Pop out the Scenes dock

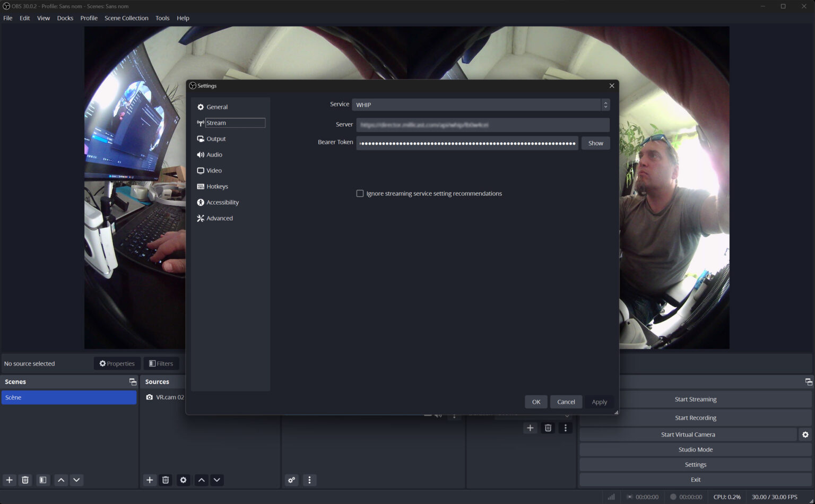pyautogui.click(x=133, y=382)
